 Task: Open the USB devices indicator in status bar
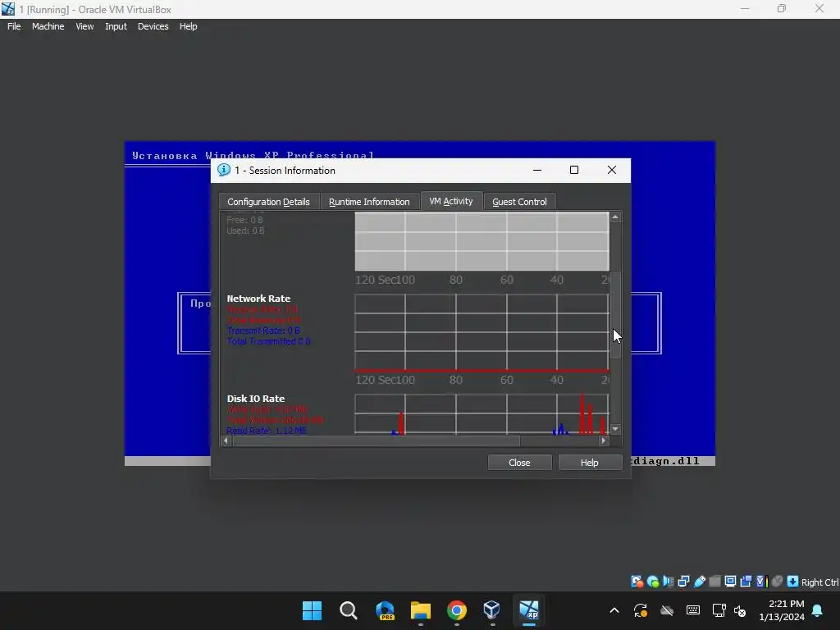699,582
